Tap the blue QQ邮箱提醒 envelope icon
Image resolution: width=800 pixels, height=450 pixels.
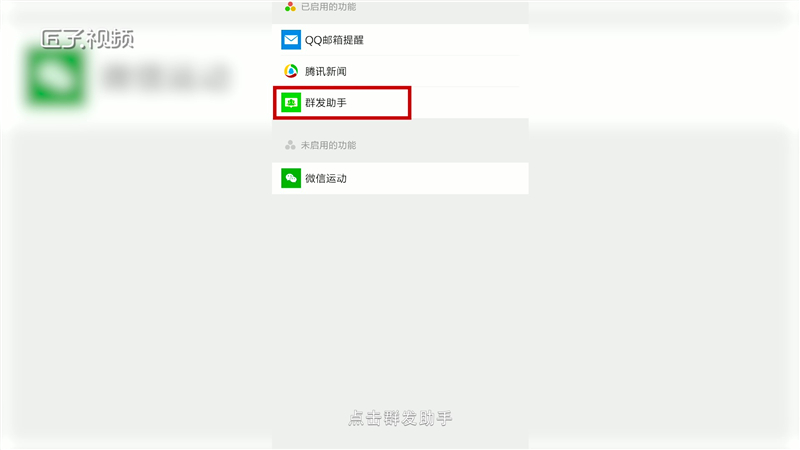pos(291,40)
